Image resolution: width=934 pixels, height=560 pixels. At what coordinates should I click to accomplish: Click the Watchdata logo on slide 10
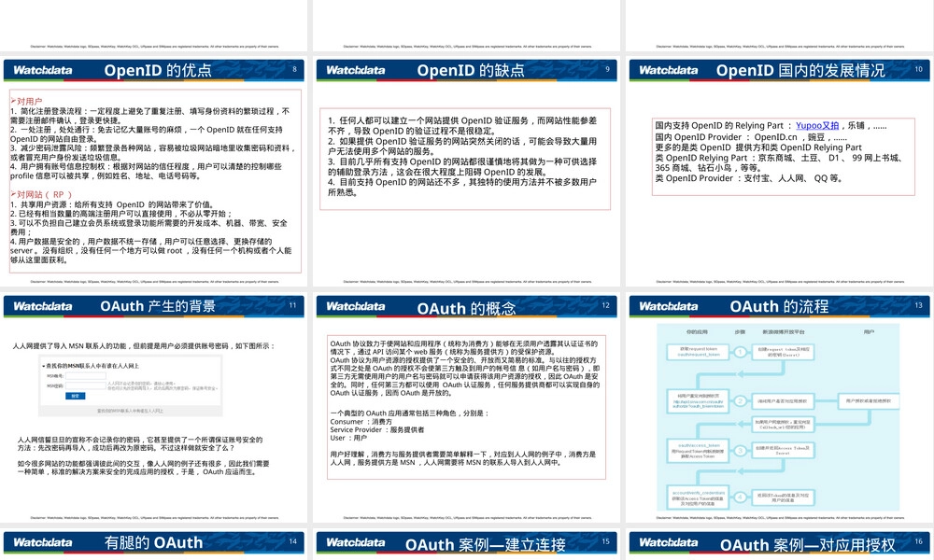tap(669, 70)
